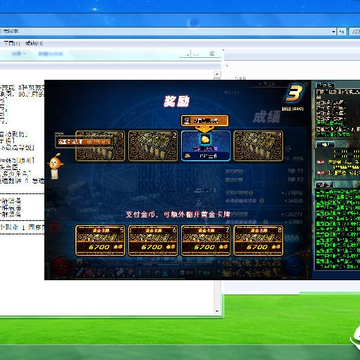Screen dimensions: 360x360
Task: Click the scrollbar up arrow in the white window
Action: (217, 73)
